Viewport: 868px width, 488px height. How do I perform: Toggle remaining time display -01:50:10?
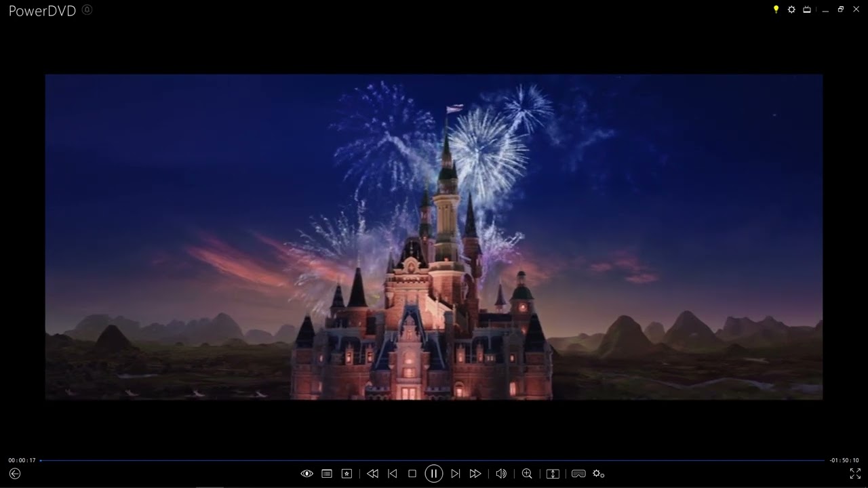coord(844,460)
